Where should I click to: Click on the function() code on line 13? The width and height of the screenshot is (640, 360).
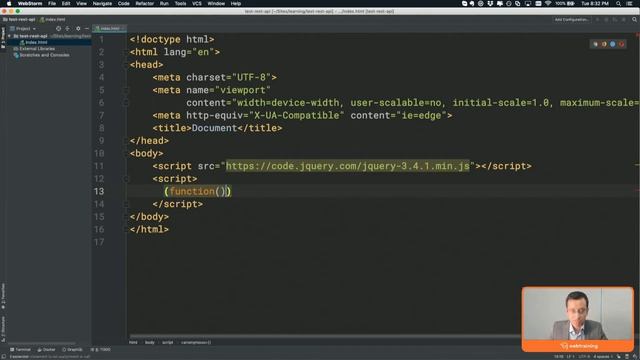pyautogui.click(x=198, y=191)
